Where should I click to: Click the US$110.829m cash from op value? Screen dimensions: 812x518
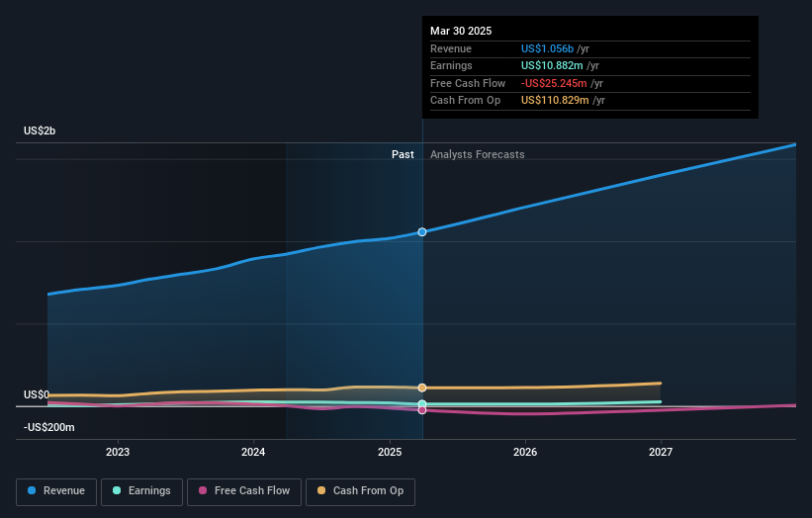click(x=555, y=101)
